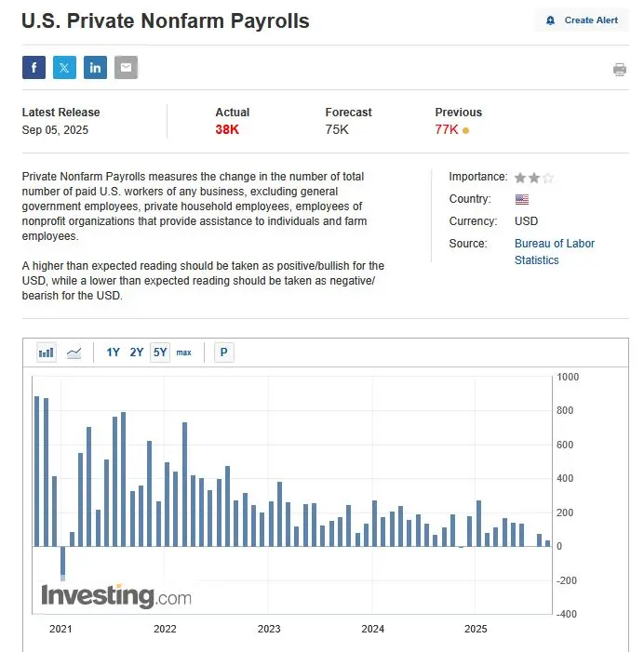Select the 1Y time range
644x652 pixels.
[113, 353]
